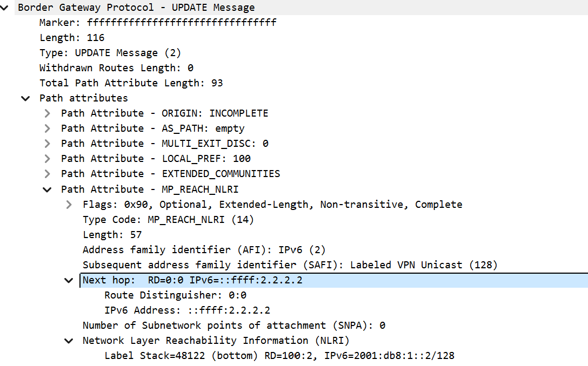Select the Label Stack=48122 NLRI entry
The image size is (588, 366).
(279, 356)
